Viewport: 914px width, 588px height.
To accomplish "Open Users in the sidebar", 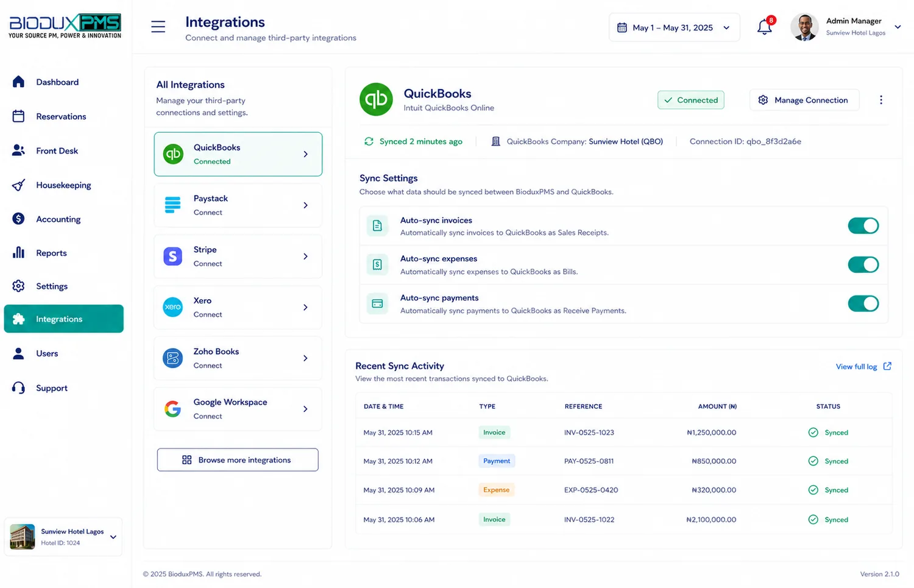I will click(63, 353).
